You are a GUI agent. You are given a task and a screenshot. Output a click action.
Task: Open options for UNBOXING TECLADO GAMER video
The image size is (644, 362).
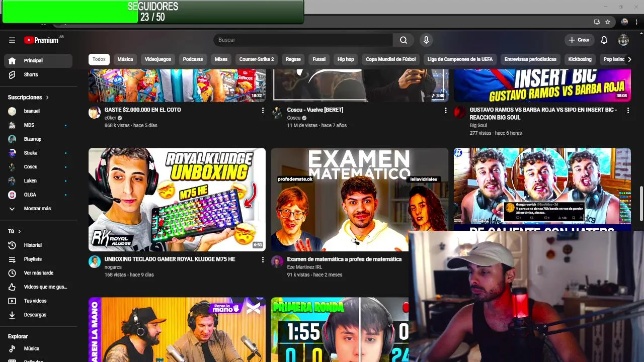(x=263, y=259)
